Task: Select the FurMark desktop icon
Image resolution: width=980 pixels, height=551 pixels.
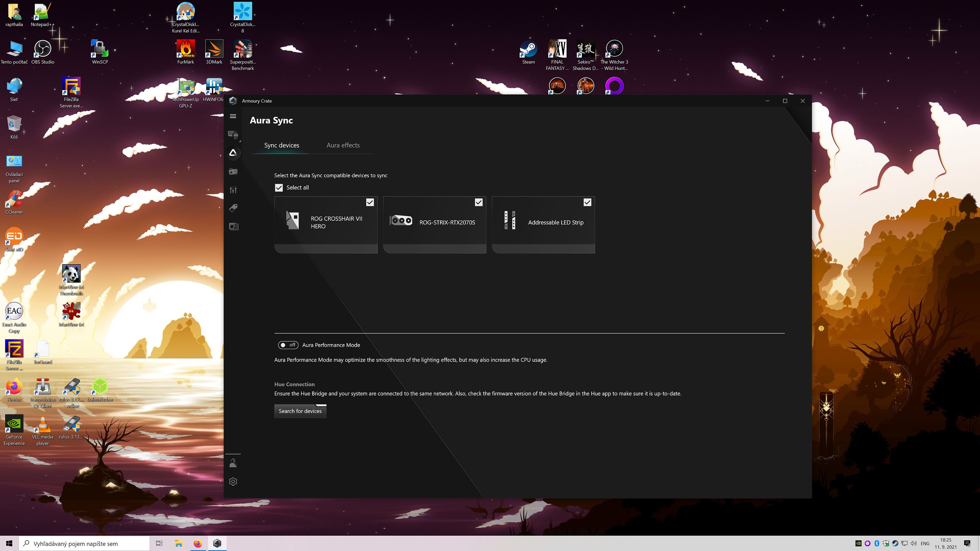Action: [186, 52]
